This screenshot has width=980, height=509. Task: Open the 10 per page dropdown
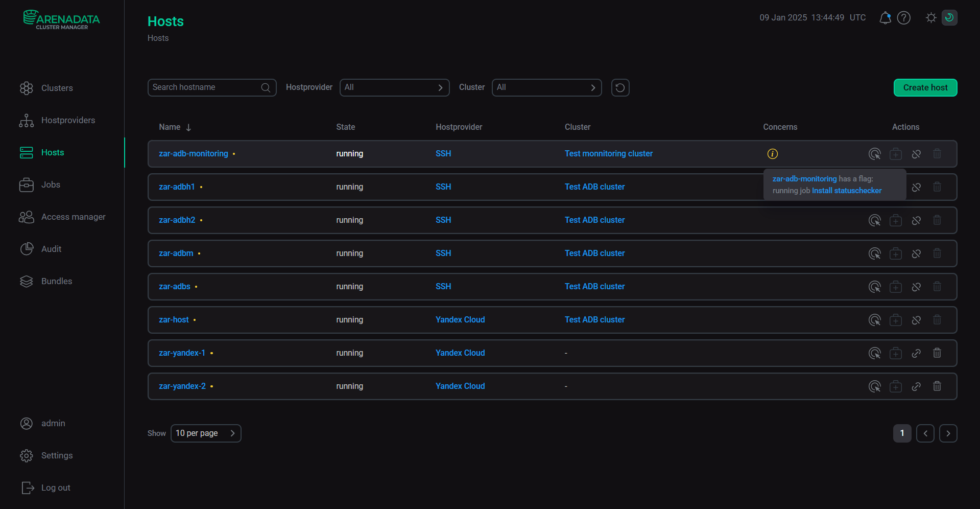[206, 433]
